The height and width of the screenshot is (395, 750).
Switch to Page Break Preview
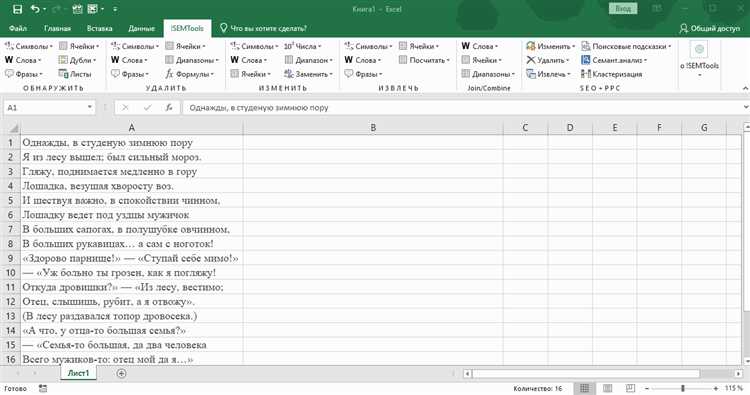630,388
